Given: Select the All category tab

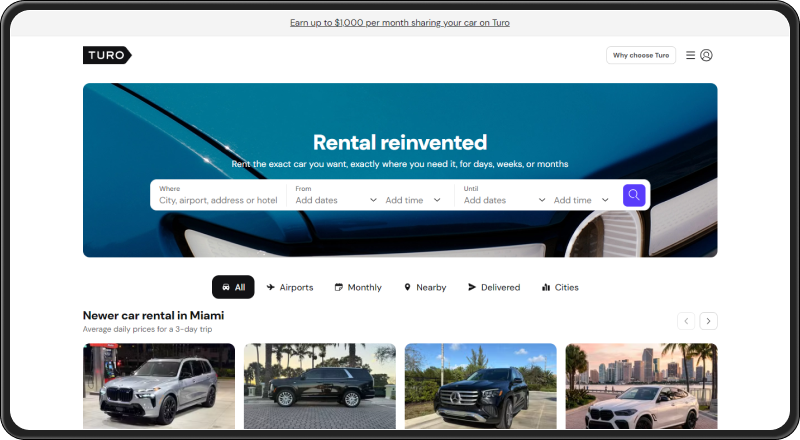Looking at the screenshot, I should (233, 287).
